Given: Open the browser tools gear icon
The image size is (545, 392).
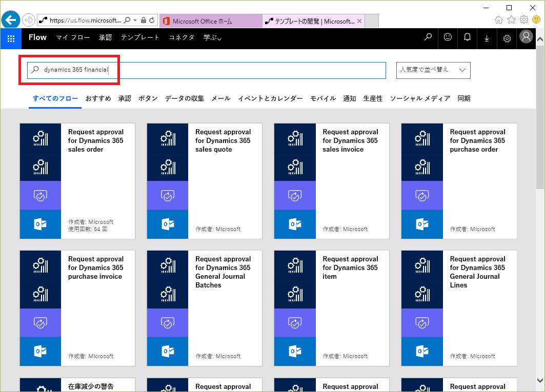Looking at the screenshot, I should tap(524, 20).
